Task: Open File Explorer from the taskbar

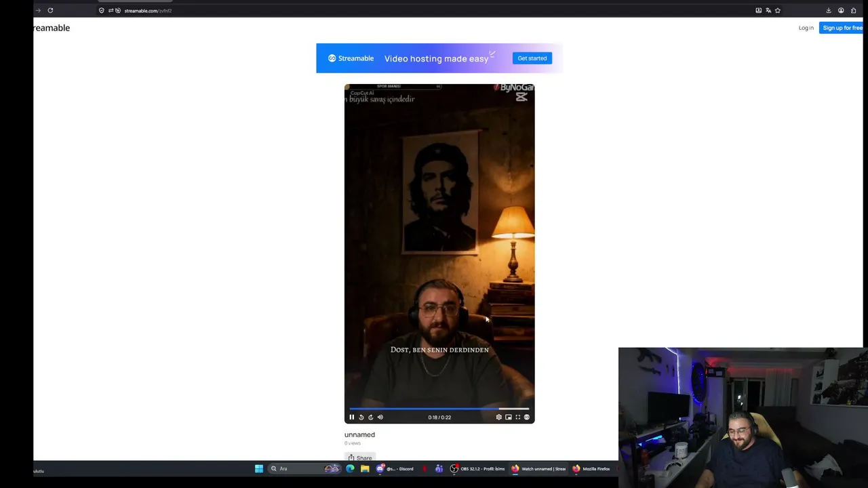Action: click(365, 468)
